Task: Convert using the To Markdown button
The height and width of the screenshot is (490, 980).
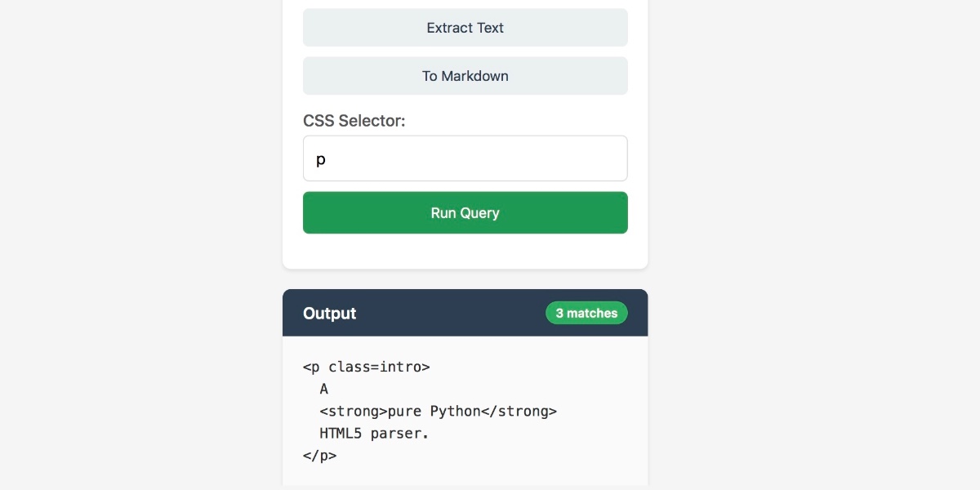Action: pos(465,76)
